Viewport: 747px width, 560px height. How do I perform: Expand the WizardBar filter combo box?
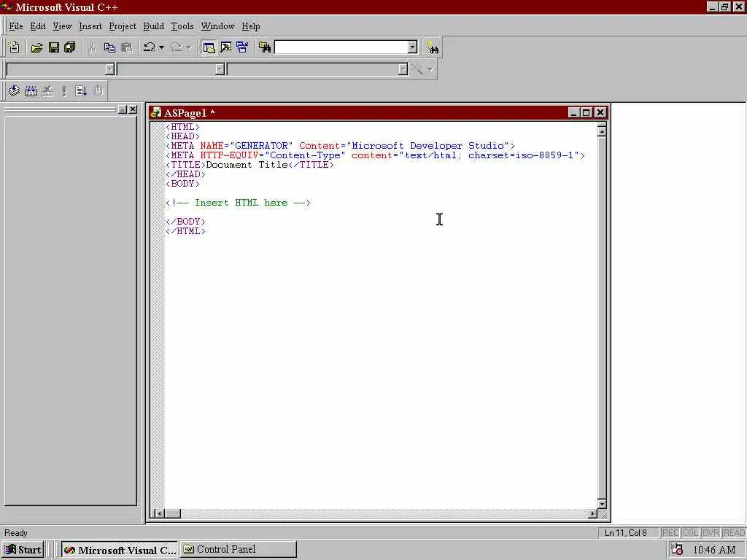tap(220, 69)
